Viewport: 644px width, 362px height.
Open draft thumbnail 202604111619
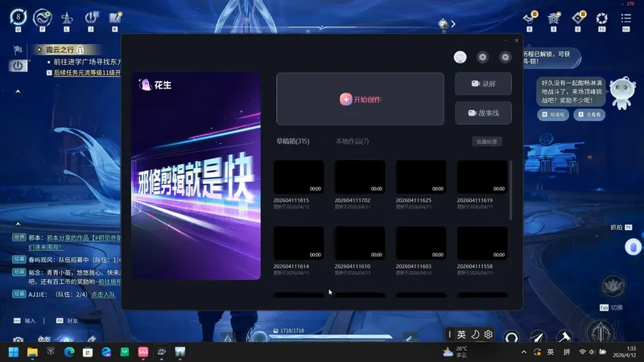(x=482, y=177)
